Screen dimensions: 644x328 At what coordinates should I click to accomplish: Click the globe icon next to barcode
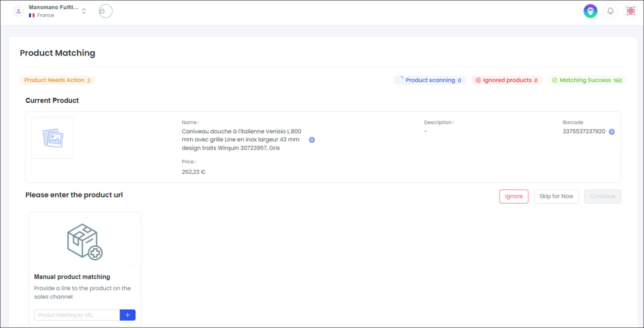coord(612,132)
